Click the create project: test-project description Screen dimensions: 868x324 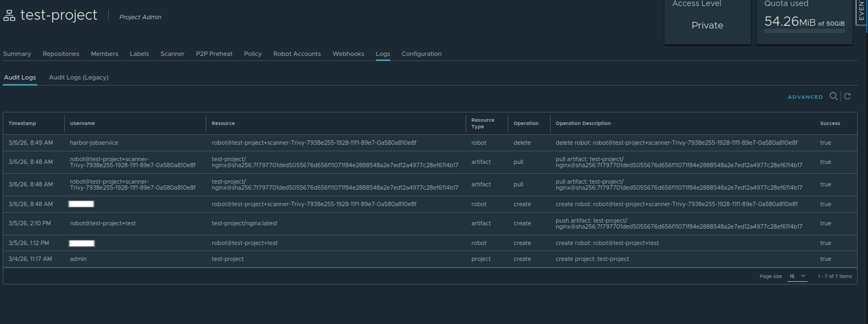pos(592,259)
